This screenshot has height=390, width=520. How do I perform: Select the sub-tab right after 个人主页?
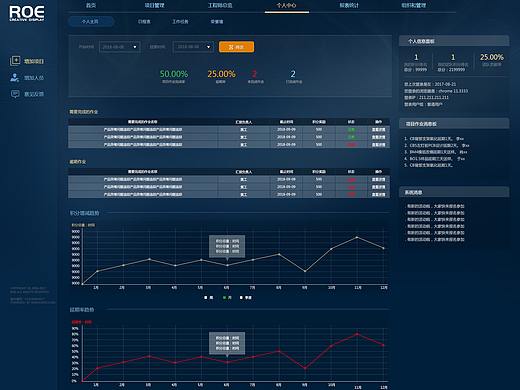coord(144,22)
